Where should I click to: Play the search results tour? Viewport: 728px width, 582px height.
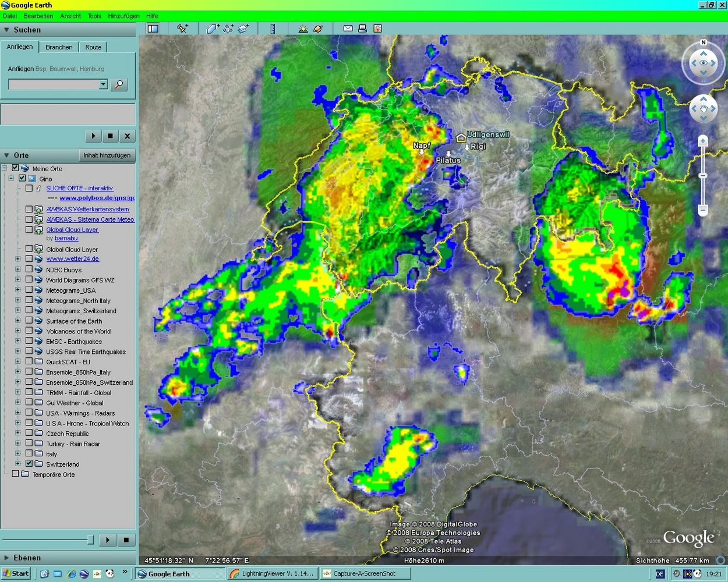coord(93,136)
